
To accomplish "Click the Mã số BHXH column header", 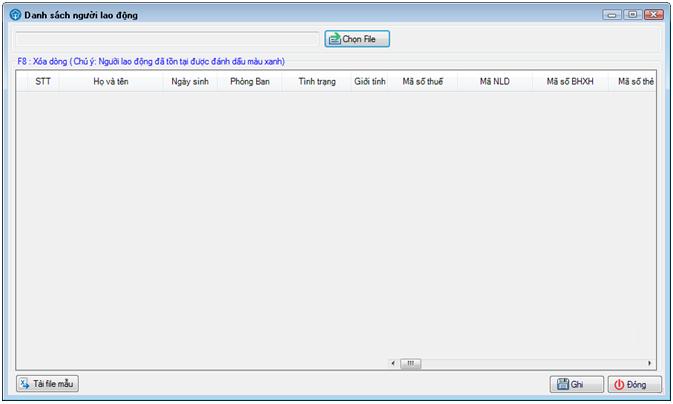I will [570, 81].
